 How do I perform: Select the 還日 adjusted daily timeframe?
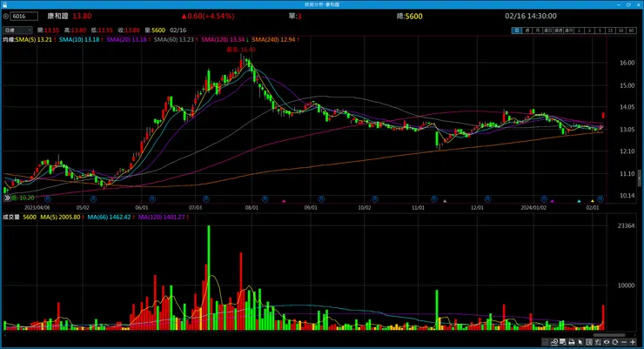pyautogui.click(x=548, y=30)
